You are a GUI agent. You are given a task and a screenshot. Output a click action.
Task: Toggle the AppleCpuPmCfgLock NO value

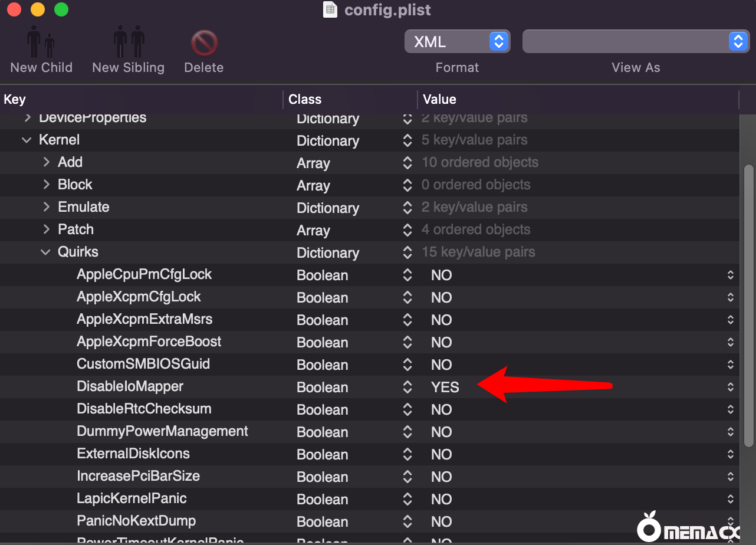coord(441,275)
